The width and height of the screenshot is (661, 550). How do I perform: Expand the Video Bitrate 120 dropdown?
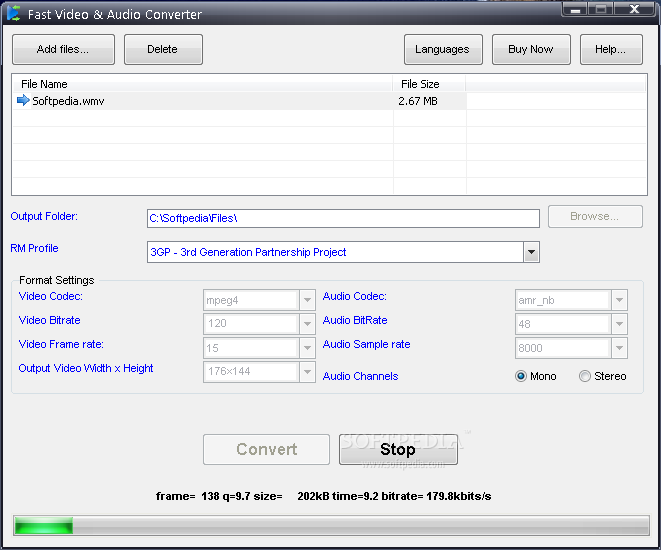pos(259,324)
